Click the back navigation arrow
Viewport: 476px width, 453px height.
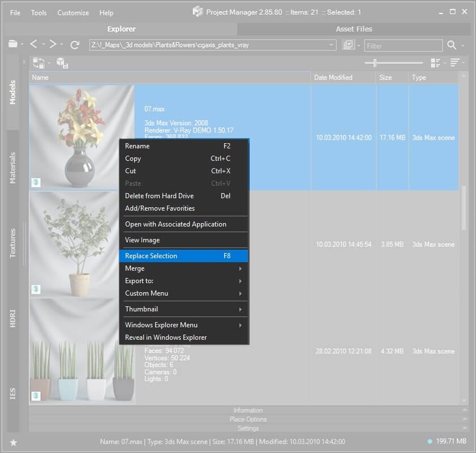[33, 44]
